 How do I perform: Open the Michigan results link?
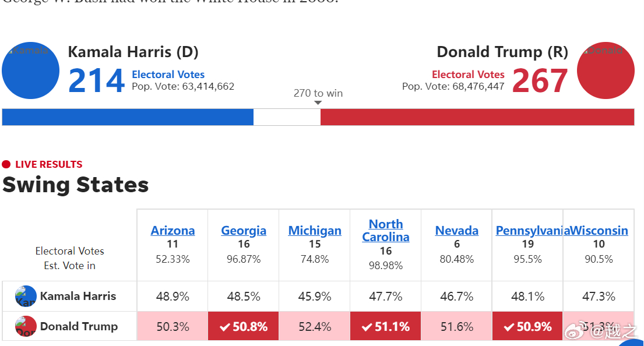pyautogui.click(x=315, y=230)
